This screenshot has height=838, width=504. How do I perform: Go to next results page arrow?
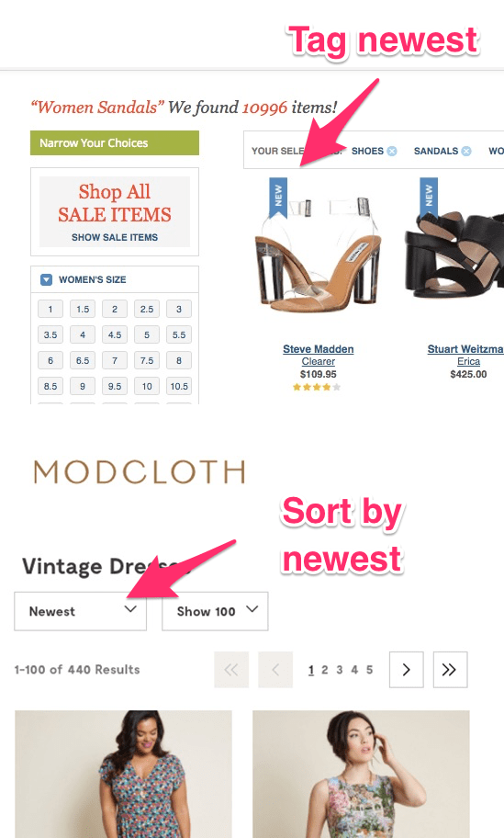[x=407, y=669]
